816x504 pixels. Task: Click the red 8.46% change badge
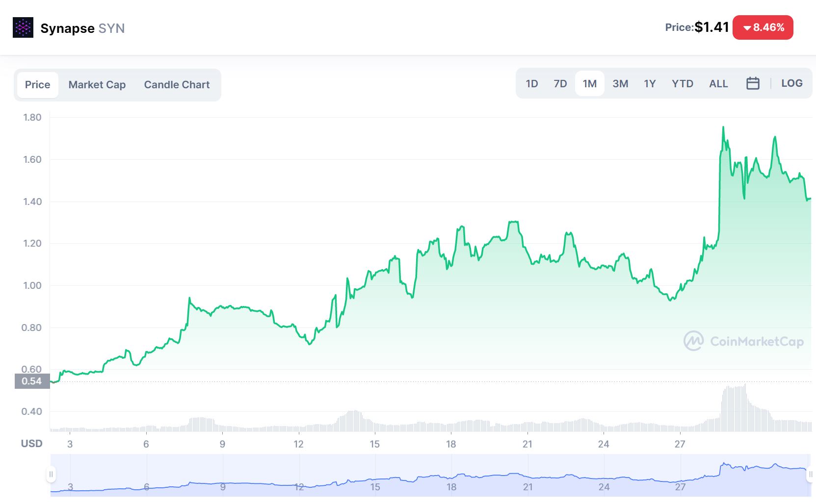click(763, 27)
